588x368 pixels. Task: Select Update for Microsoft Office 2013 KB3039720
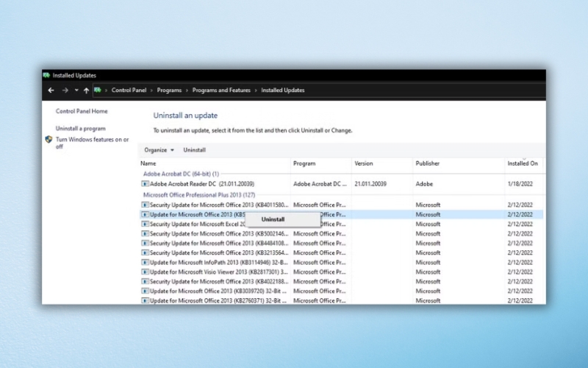pos(341,291)
